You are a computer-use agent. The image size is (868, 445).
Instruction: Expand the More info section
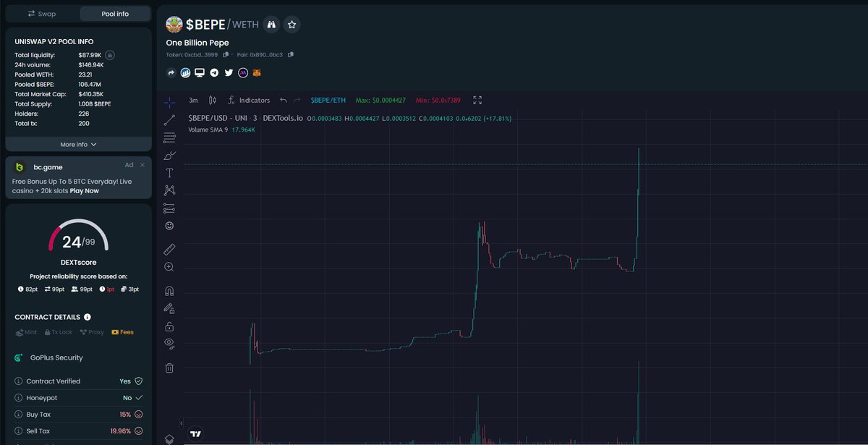(78, 145)
